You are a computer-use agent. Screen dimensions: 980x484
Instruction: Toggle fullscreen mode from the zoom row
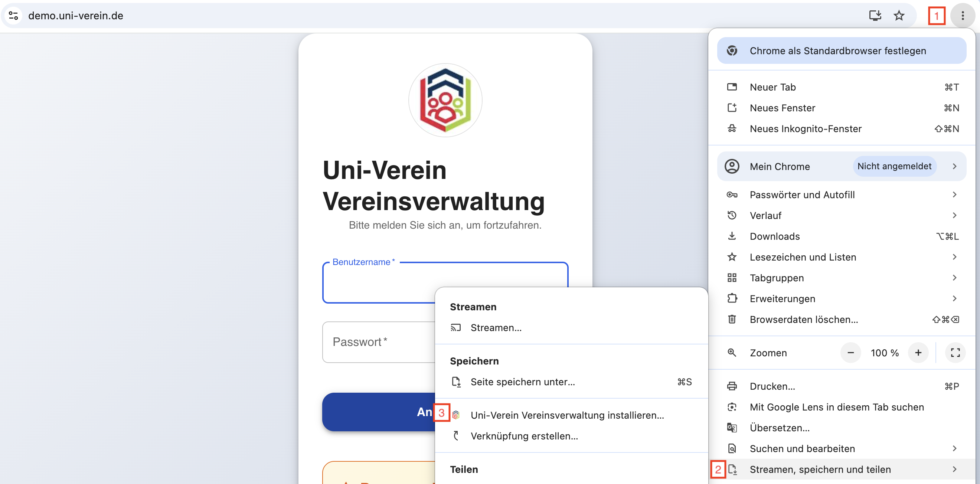coord(955,353)
